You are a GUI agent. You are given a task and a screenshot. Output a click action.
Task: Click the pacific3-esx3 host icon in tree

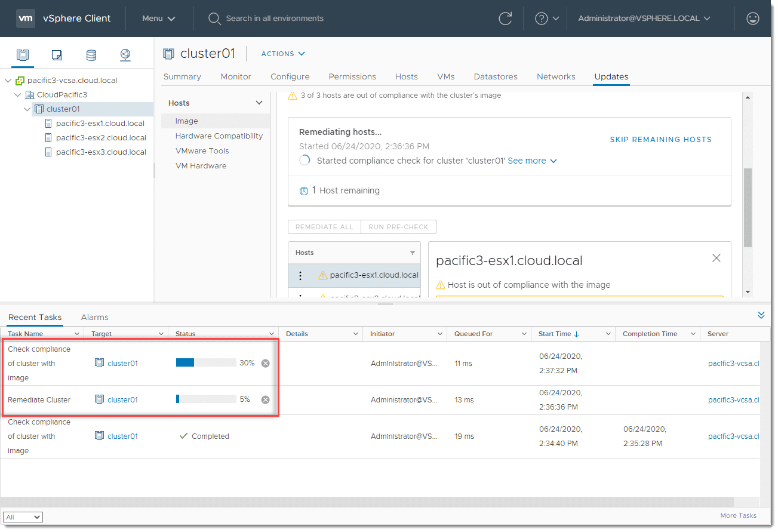(x=50, y=152)
